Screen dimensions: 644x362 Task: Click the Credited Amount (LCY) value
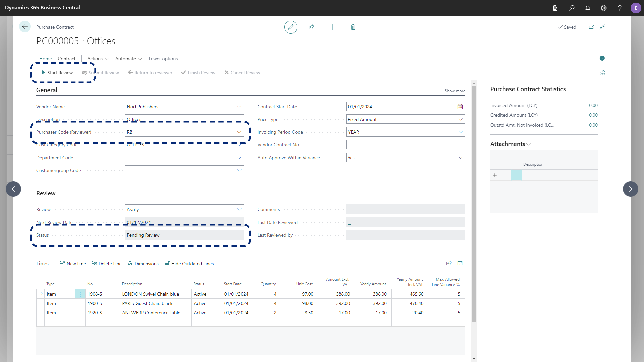click(593, 115)
